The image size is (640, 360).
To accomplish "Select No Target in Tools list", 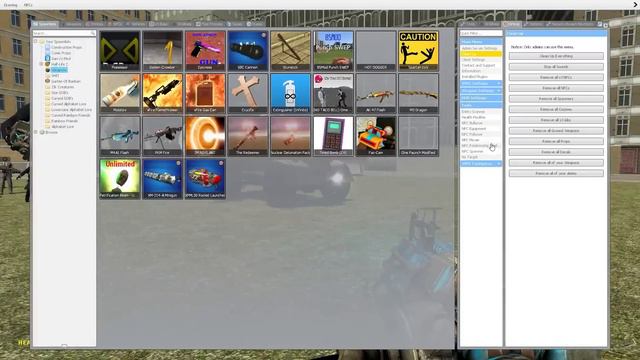I will (x=481, y=157).
